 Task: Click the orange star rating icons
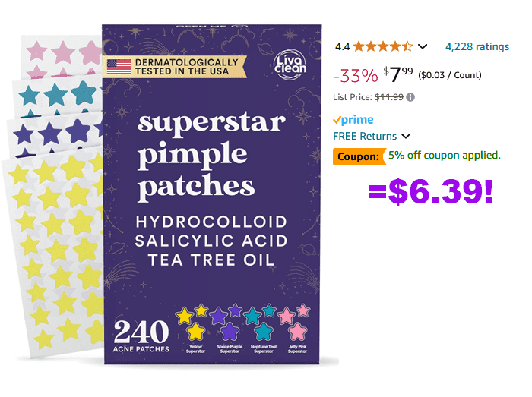click(x=382, y=47)
